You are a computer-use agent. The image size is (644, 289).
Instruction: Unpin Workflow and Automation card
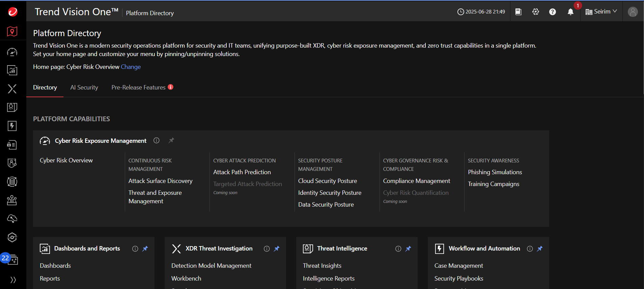pyautogui.click(x=540, y=248)
